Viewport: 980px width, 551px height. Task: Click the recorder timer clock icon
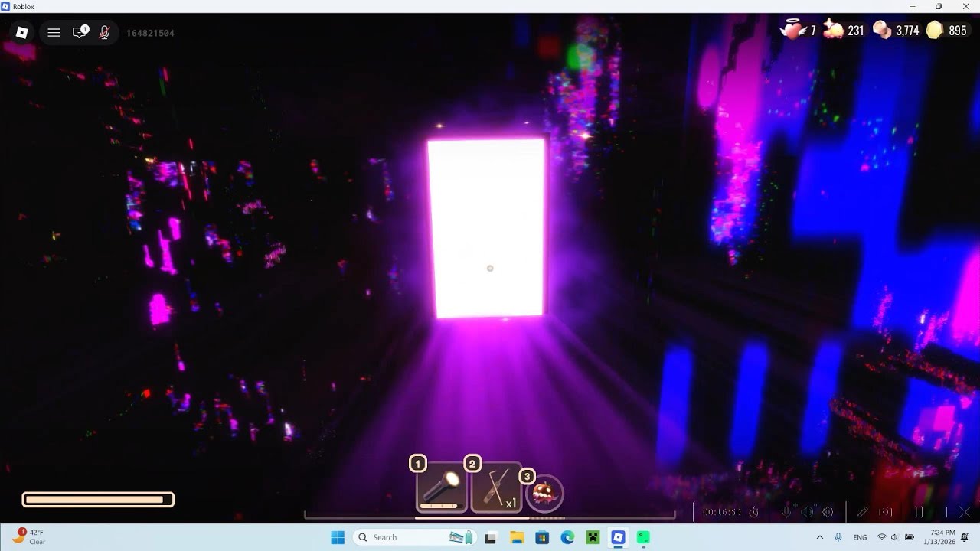pos(753,512)
